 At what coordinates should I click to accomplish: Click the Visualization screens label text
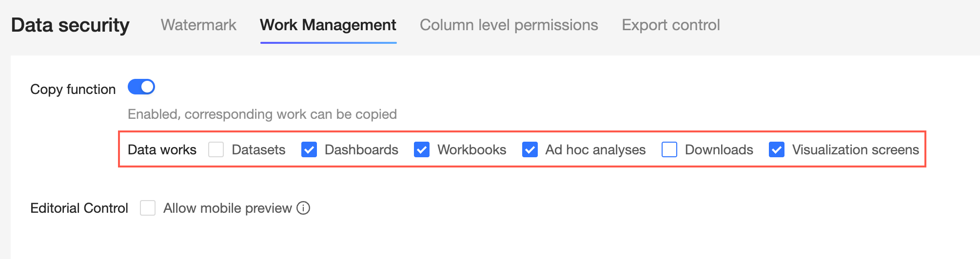point(855,149)
